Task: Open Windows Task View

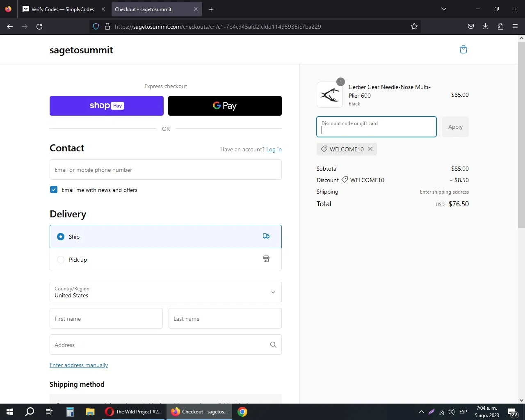Action: click(x=49, y=412)
